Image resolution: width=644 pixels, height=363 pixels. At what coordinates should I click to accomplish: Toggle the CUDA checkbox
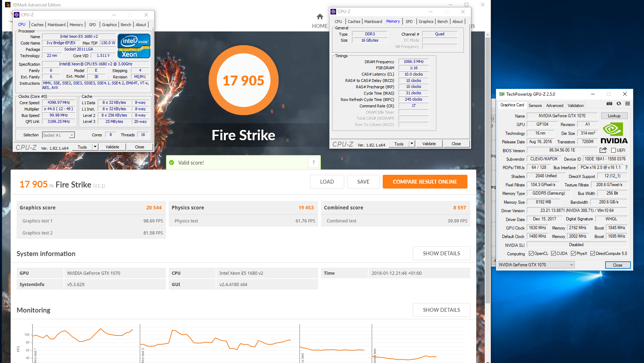[x=554, y=254]
